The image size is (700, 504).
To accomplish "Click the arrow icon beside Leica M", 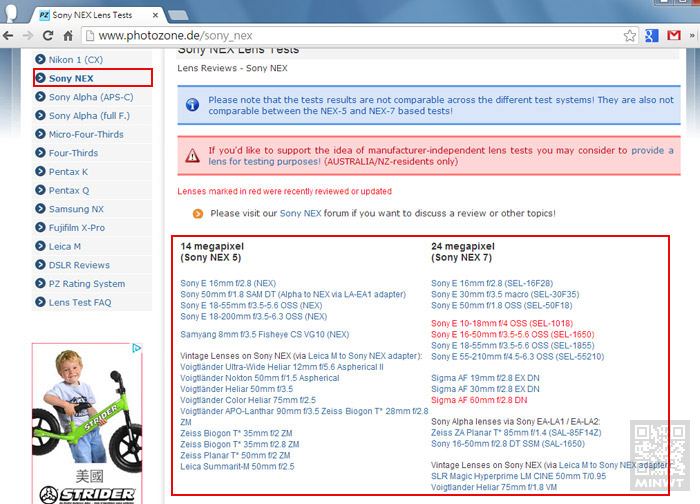I will point(40,246).
